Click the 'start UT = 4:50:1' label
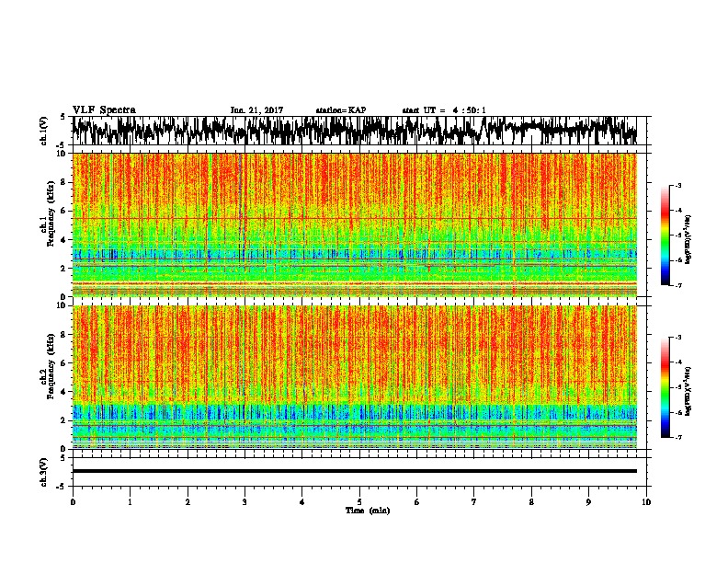 pos(444,110)
